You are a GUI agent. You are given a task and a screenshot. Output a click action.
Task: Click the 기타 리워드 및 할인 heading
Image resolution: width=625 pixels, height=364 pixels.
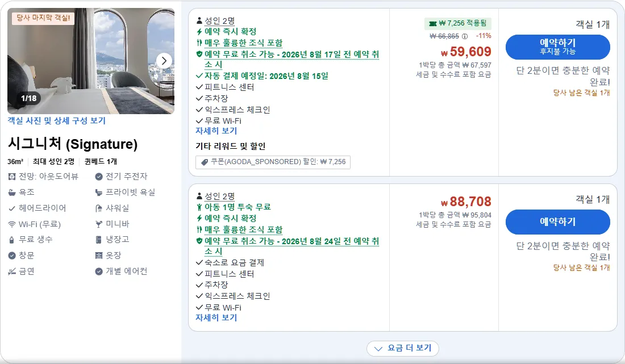click(x=230, y=146)
